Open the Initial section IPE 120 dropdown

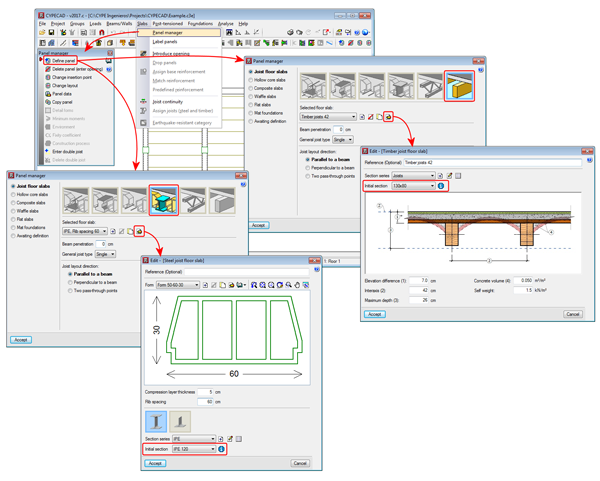click(193, 449)
